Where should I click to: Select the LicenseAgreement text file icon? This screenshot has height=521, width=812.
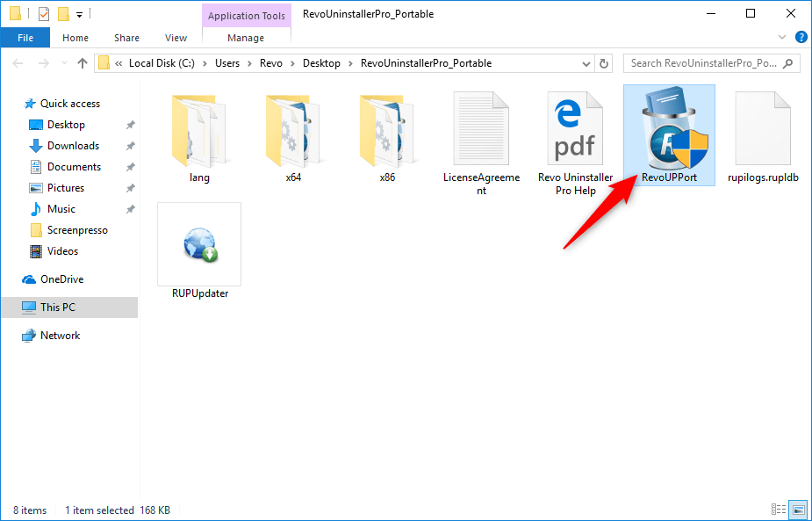pyautogui.click(x=481, y=128)
